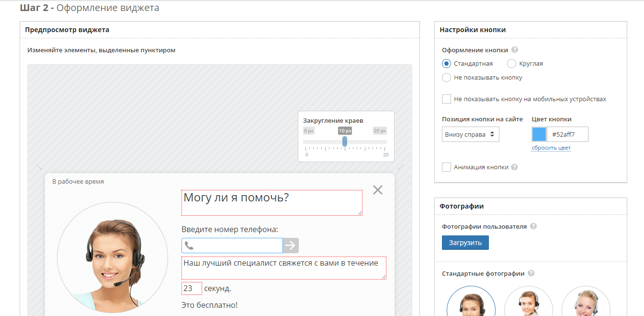
Task: Close the widget preview via the X icon
Action: pos(377,190)
